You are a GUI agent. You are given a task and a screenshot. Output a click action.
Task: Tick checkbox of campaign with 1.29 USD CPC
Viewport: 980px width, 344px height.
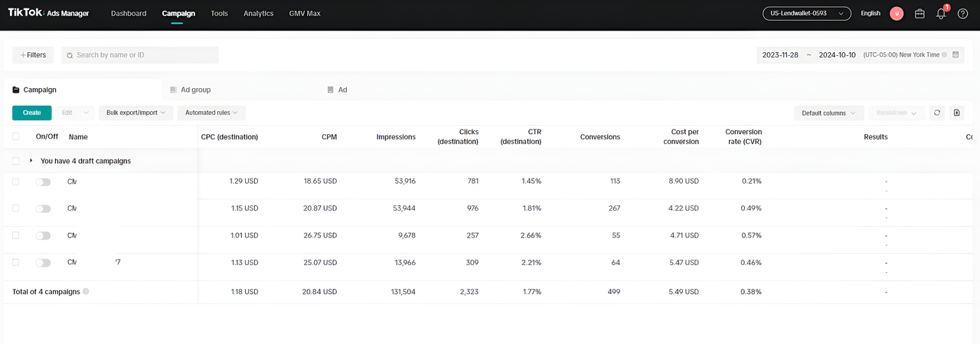pyautogui.click(x=16, y=182)
